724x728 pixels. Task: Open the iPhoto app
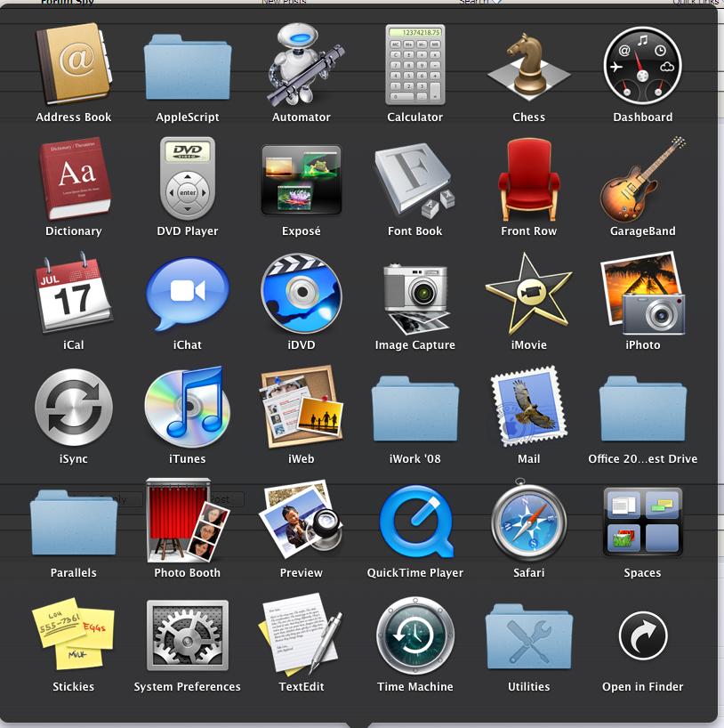(642, 293)
